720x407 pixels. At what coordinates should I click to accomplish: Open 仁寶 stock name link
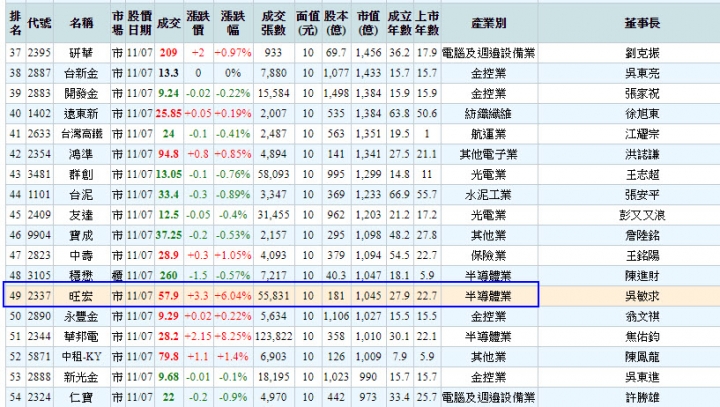coord(81,397)
